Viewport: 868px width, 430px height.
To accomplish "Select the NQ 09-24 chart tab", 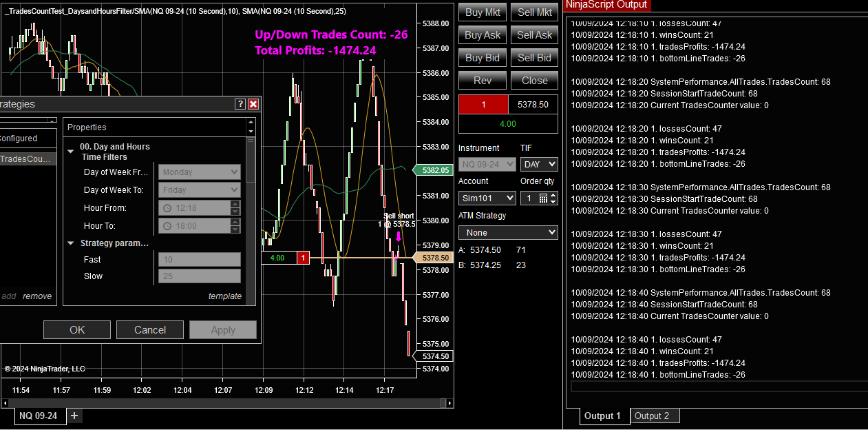I will 39,416.
